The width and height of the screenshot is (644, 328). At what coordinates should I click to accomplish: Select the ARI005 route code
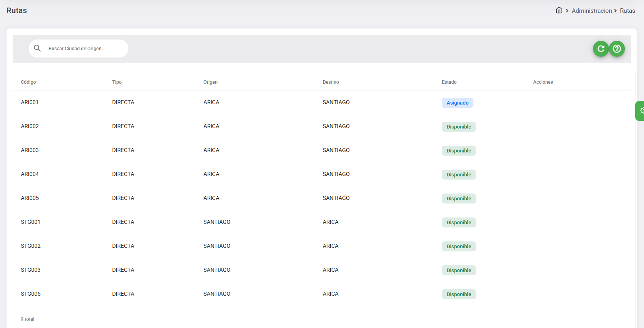pyautogui.click(x=30, y=198)
